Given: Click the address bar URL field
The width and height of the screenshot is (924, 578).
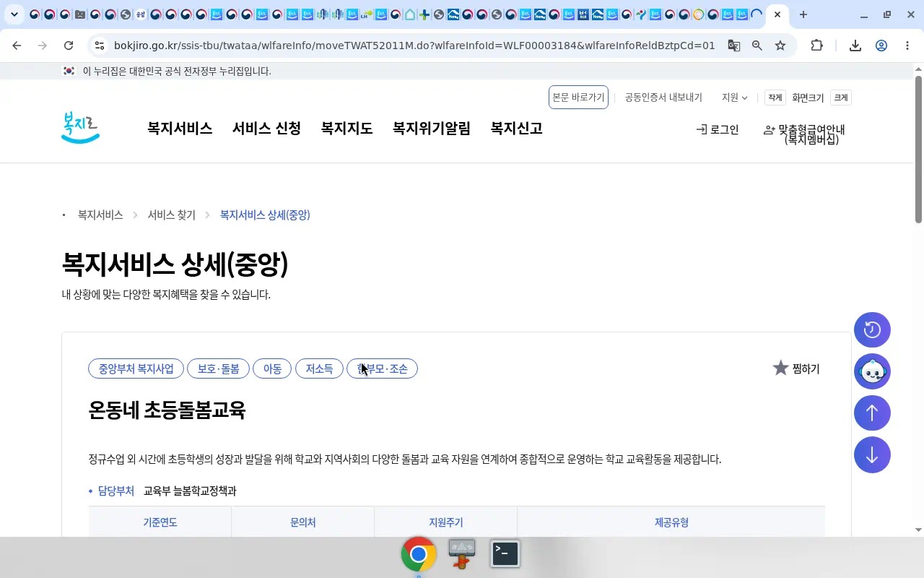Looking at the screenshot, I should (x=414, y=46).
